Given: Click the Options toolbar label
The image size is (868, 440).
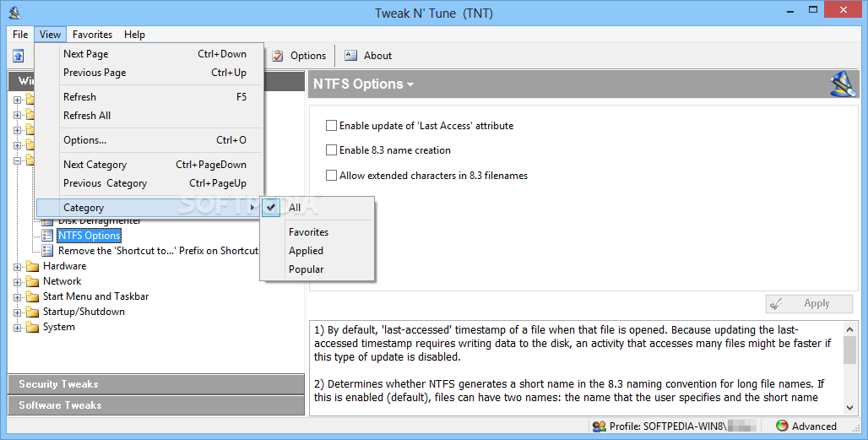Looking at the screenshot, I should pos(308,56).
